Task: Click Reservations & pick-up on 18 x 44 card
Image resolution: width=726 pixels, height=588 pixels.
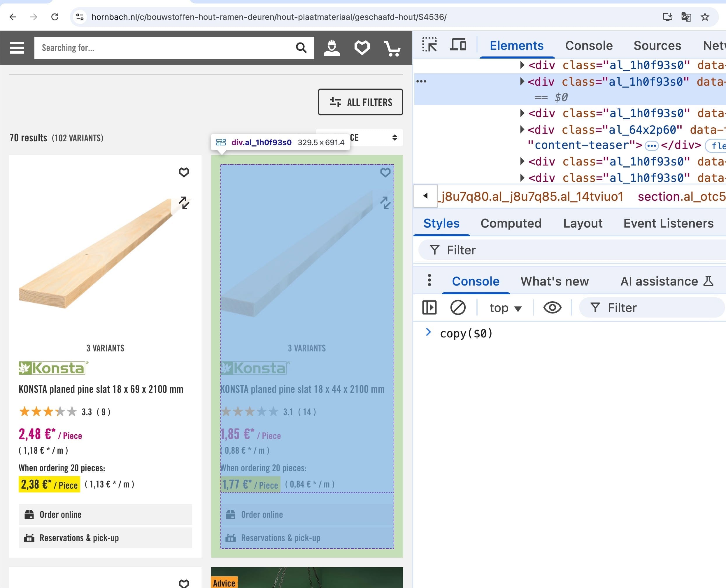Action: (307, 538)
